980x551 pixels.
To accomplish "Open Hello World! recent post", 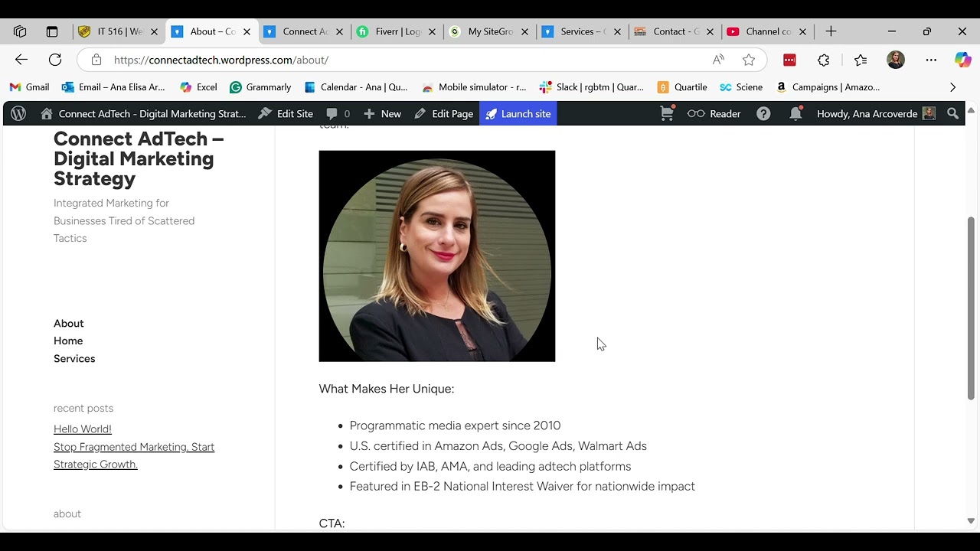I will 83,429.
